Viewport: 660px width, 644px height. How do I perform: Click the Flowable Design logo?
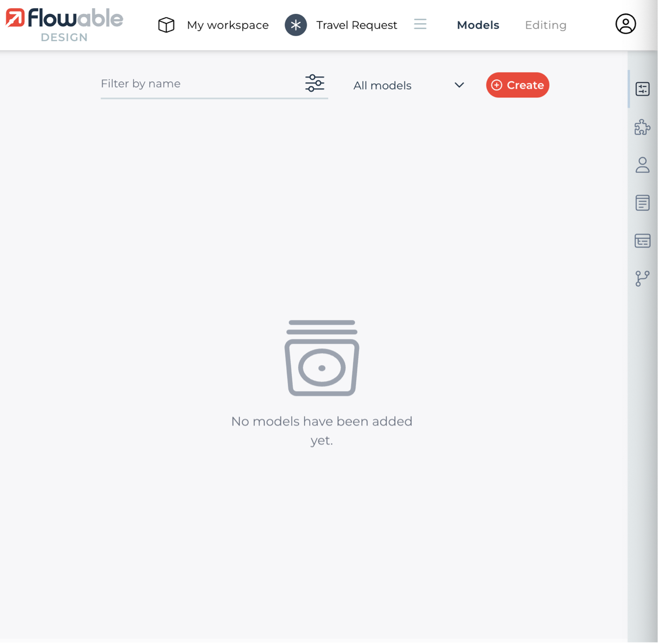coord(64,25)
